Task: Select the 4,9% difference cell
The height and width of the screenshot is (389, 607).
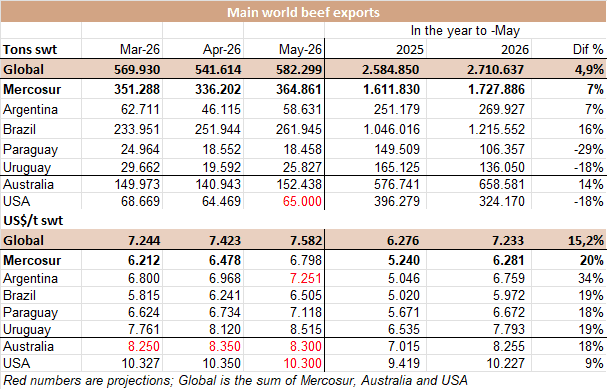Action: click(x=589, y=70)
